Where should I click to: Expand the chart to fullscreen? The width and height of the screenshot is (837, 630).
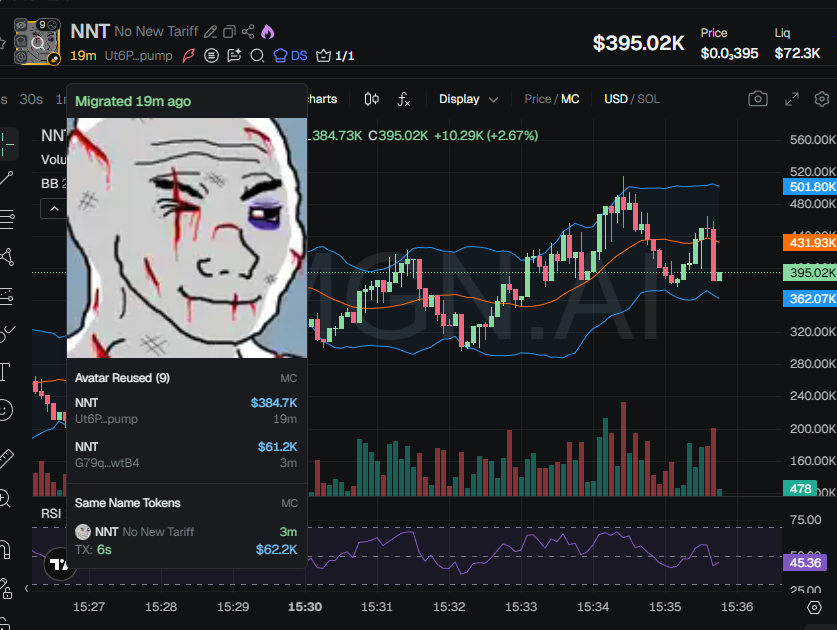click(791, 99)
